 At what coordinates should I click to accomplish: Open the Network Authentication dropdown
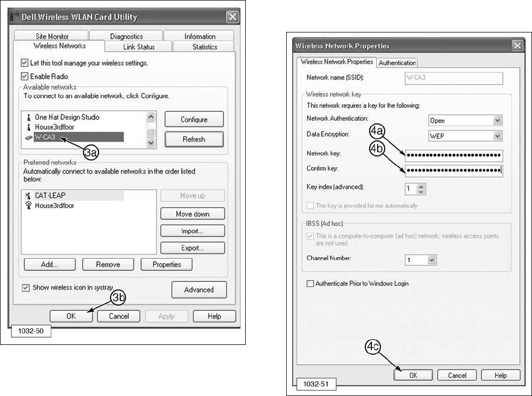pyautogui.click(x=497, y=120)
